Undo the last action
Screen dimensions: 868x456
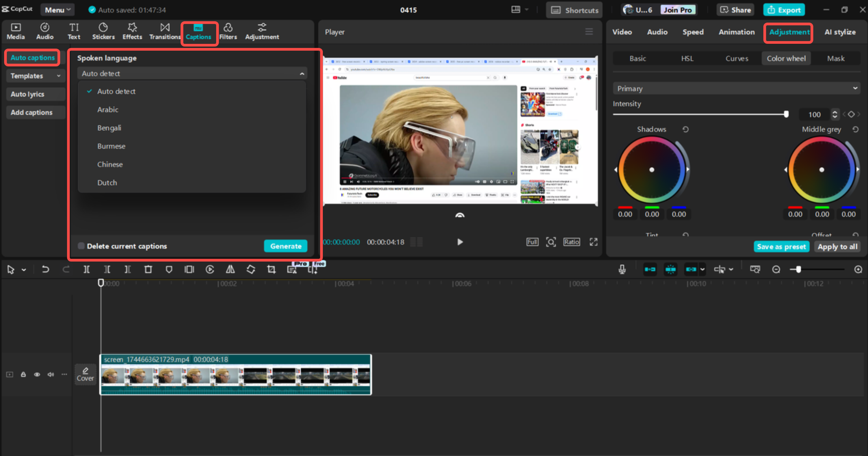pos(45,269)
